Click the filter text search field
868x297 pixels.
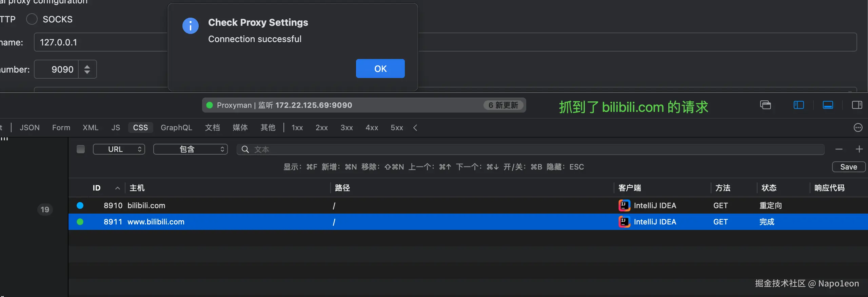[531, 149]
